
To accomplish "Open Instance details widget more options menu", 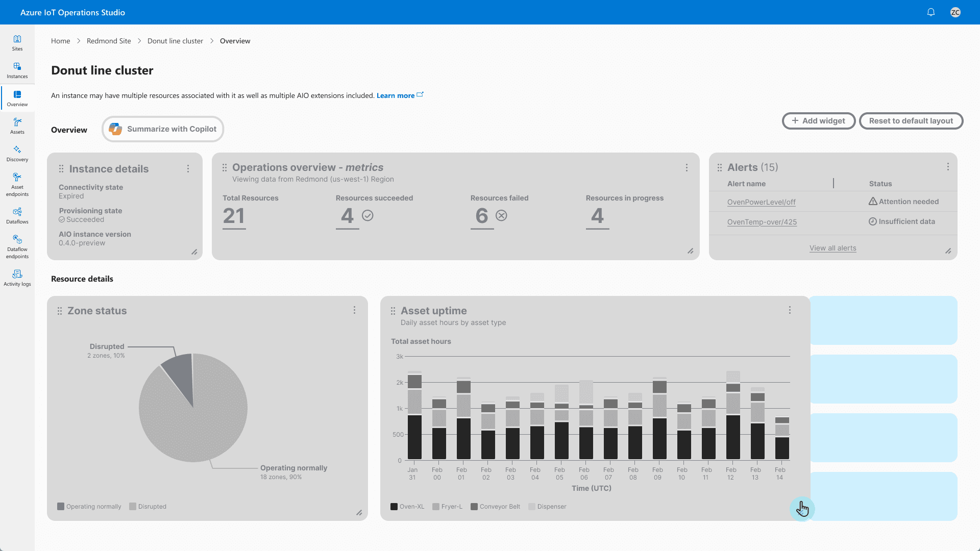I will point(188,169).
